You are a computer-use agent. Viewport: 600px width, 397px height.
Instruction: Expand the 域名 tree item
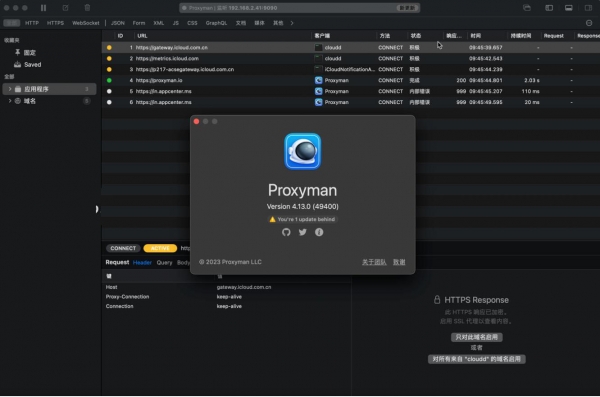click(x=10, y=101)
